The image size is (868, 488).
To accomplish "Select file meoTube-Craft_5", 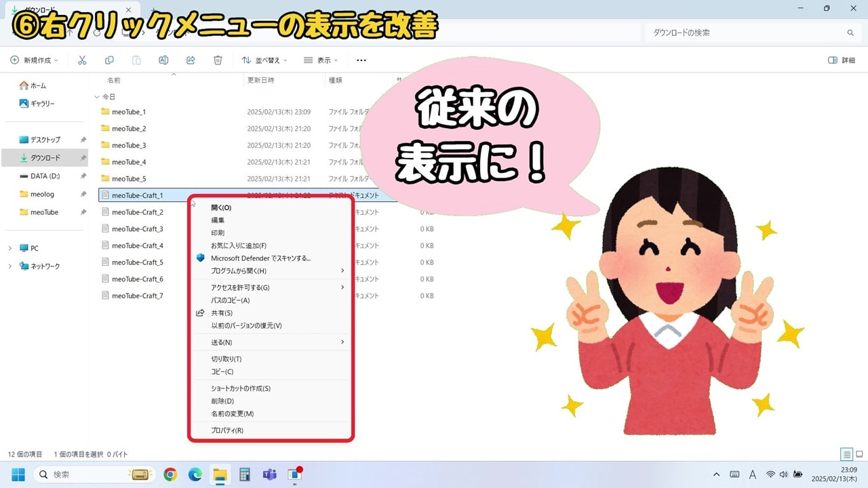I will tap(138, 262).
